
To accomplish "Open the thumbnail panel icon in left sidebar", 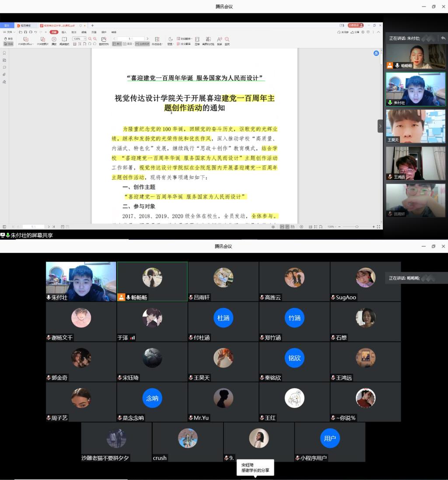I will (4, 60).
